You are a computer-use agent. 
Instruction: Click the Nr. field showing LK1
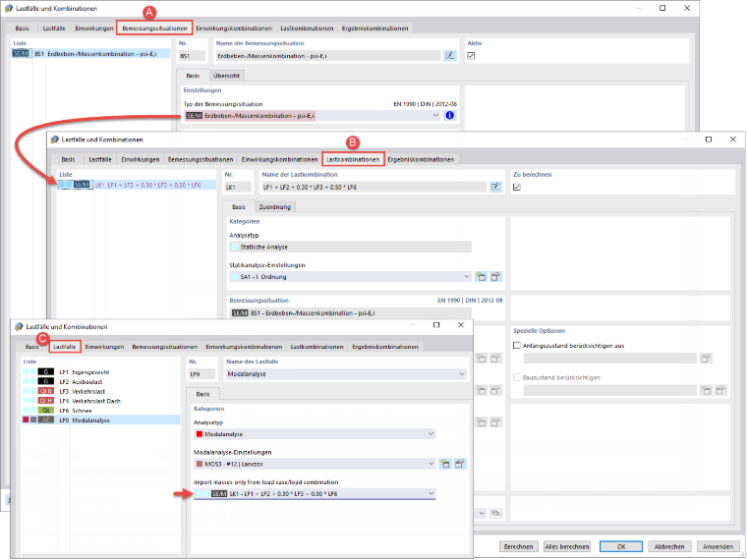[237, 187]
